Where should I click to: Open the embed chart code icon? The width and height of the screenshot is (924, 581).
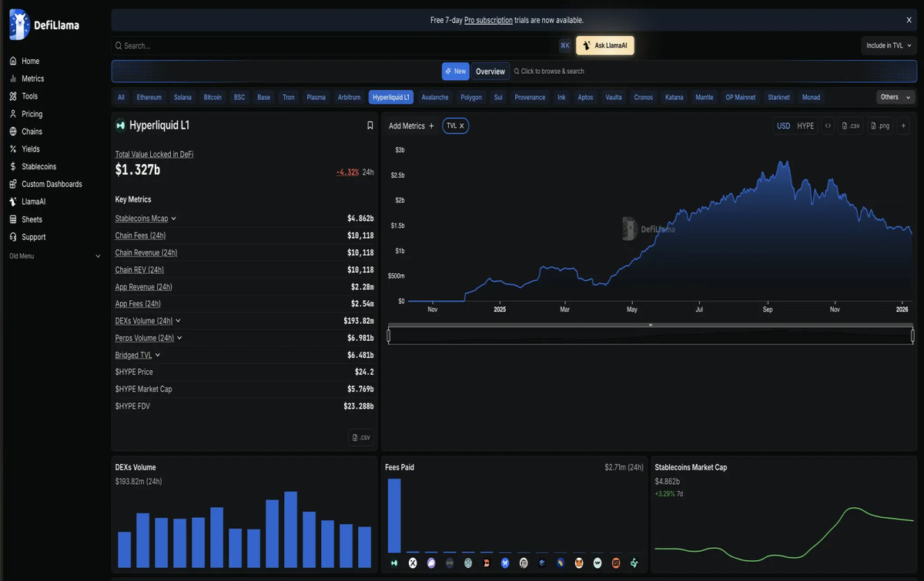[x=828, y=125]
